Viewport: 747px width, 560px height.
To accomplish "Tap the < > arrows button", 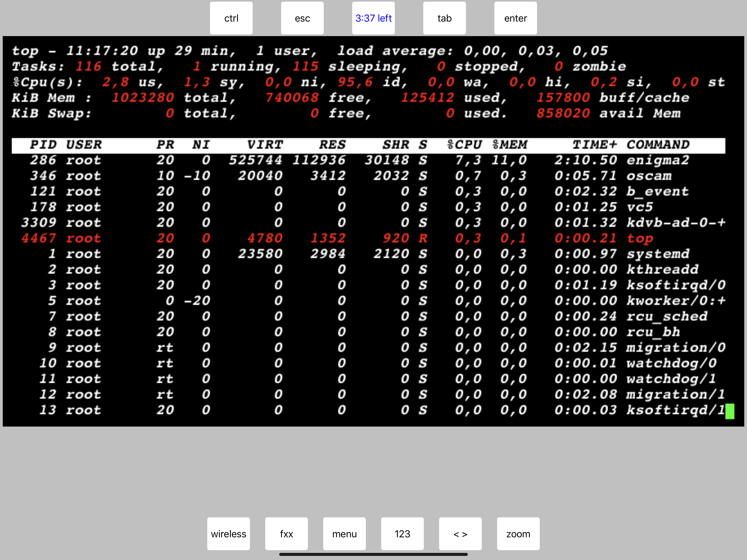I will coord(460,534).
